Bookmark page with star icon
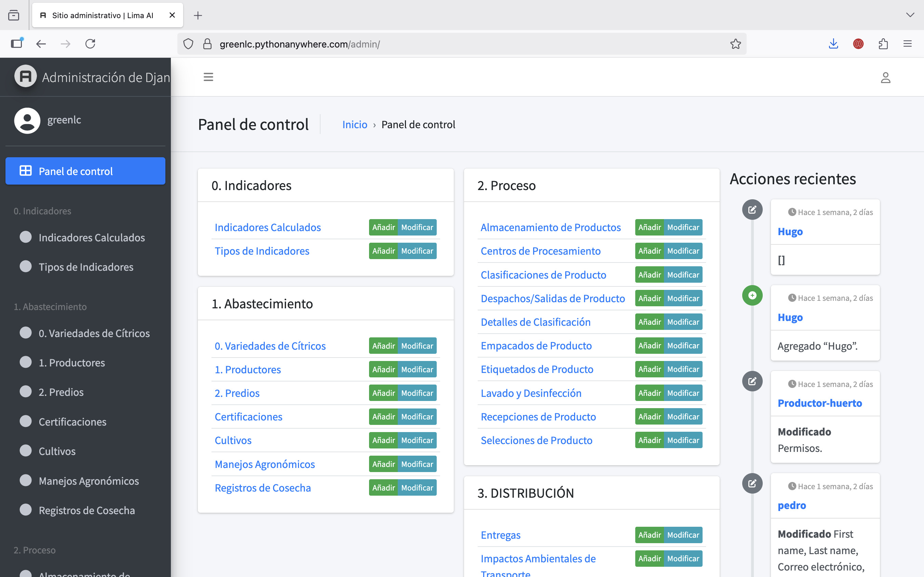The width and height of the screenshot is (924, 577). tap(735, 44)
